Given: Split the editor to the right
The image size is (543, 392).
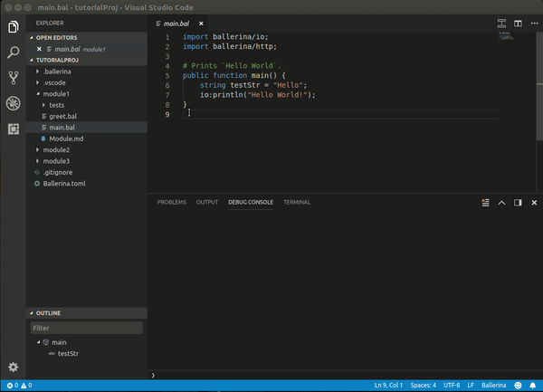Looking at the screenshot, I should [x=518, y=24].
